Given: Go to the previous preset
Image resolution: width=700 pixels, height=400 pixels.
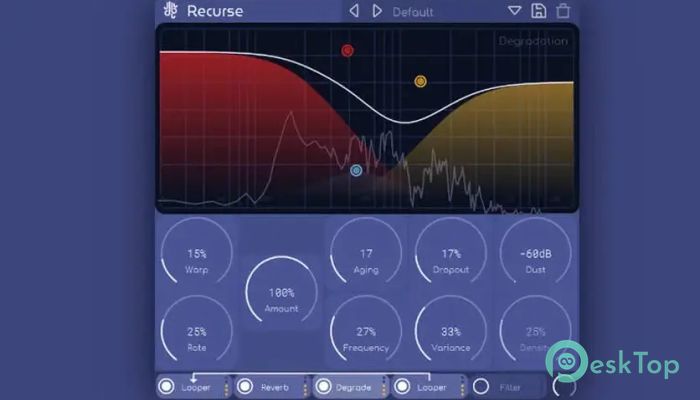Looking at the screenshot, I should coord(353,12).
